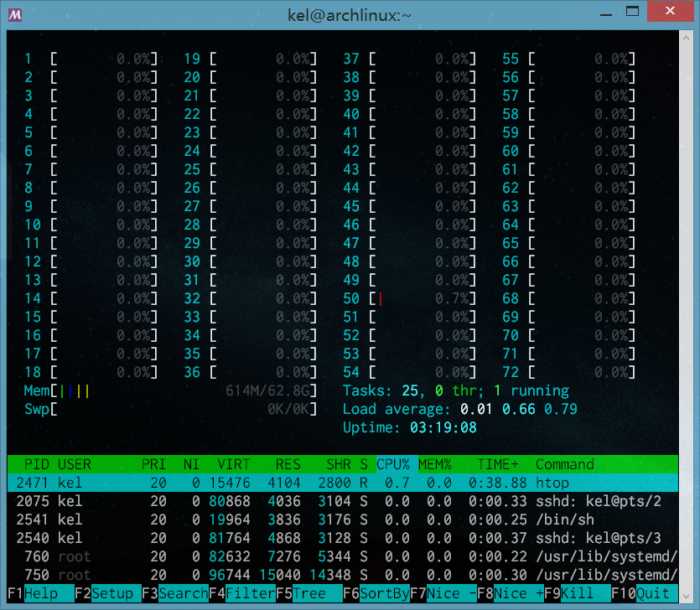Click F7 Nice - to lower niceness
Screen dimensions: 700x610
(443, 593)
